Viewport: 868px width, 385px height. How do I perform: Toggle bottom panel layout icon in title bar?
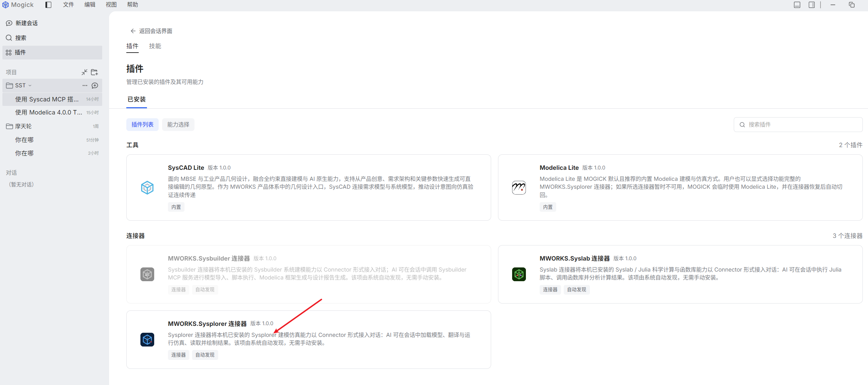[797, 5]
